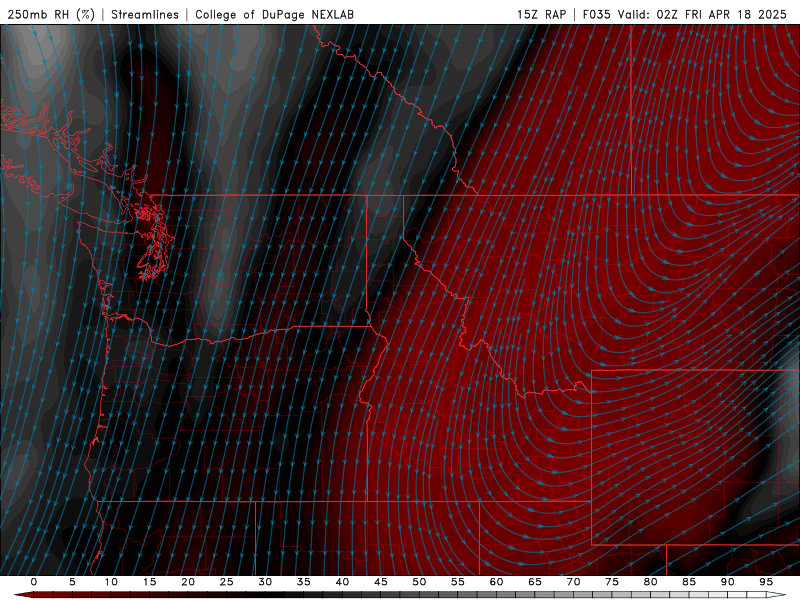Click the '45' colorbar tick label
Viewport: 800px width, 600px height.
(381, 582)
